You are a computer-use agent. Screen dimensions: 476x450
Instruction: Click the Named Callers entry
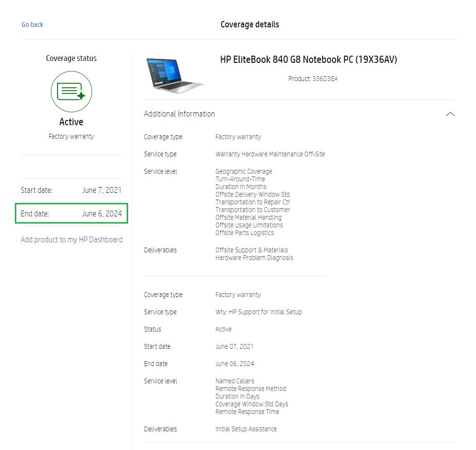point(235,381)
